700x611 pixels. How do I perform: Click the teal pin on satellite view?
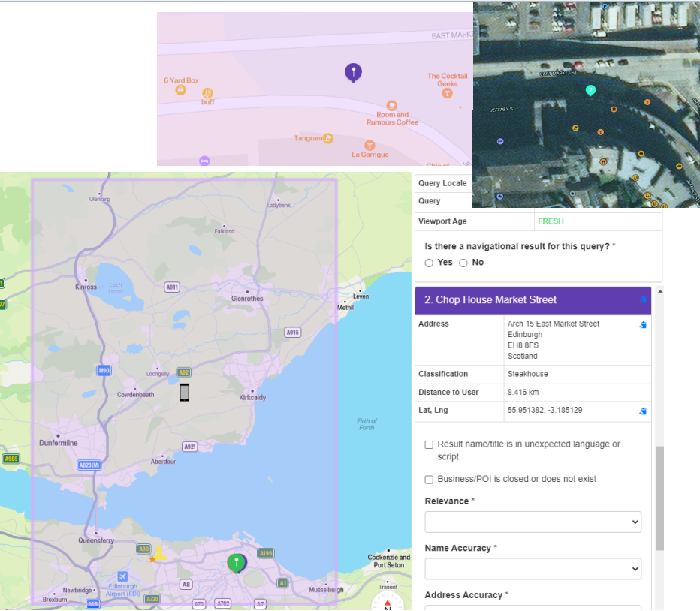click(590, 91)
